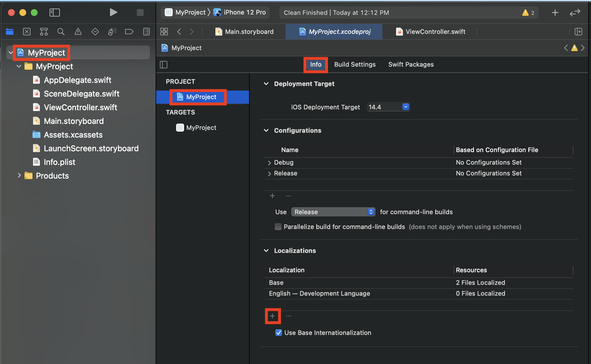Toggle the project targets list sidebar
Screen dimensions: 591x364
pos(164,65)
